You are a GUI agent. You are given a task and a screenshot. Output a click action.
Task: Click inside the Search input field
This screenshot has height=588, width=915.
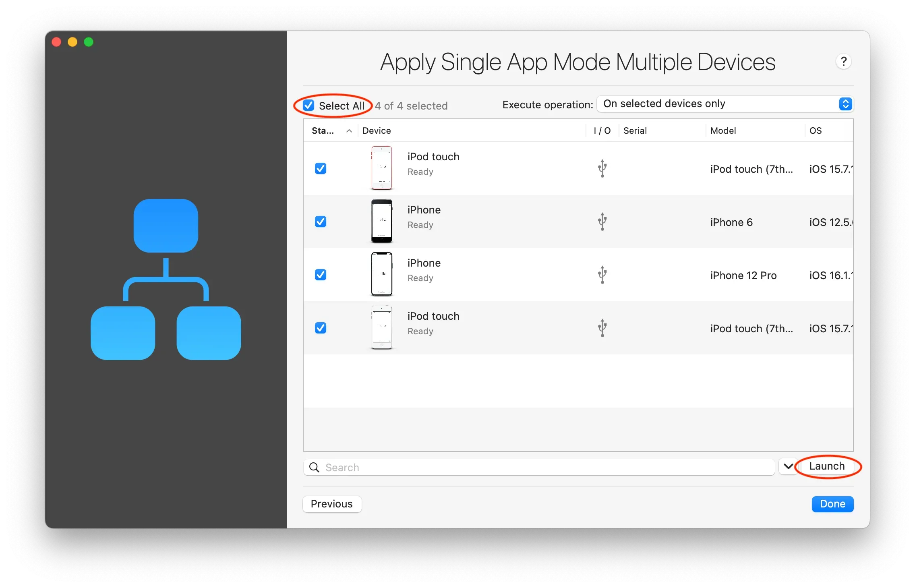[x=483, y=467]
